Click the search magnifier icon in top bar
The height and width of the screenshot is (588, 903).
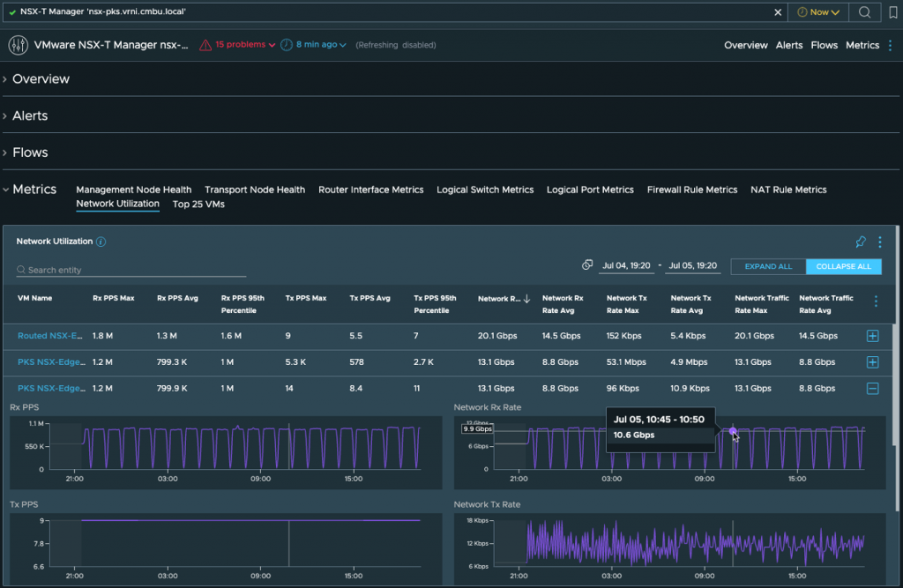pos(864,12)
